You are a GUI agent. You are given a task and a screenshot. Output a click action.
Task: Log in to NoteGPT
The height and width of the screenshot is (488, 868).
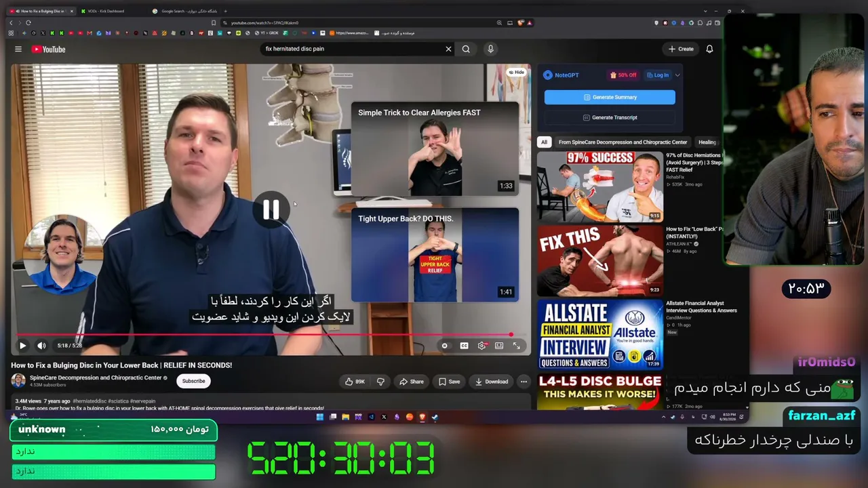coord(658,75)
